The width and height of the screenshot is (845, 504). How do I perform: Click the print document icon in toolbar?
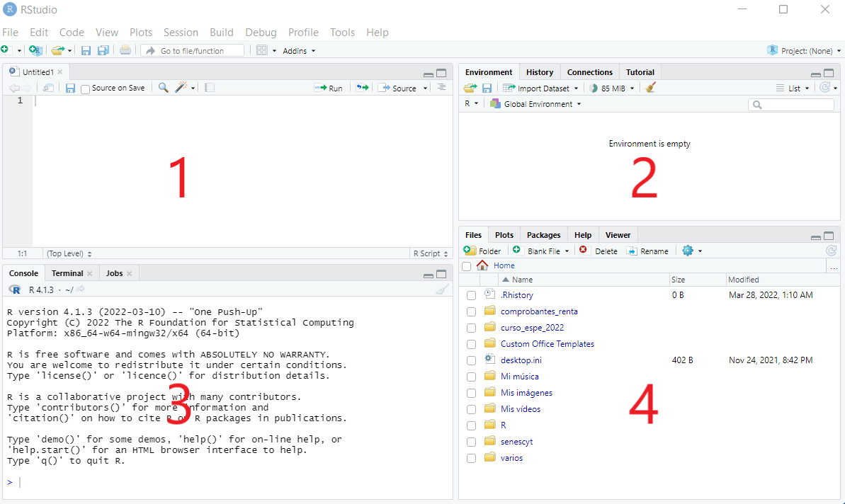tap(125, 50)
